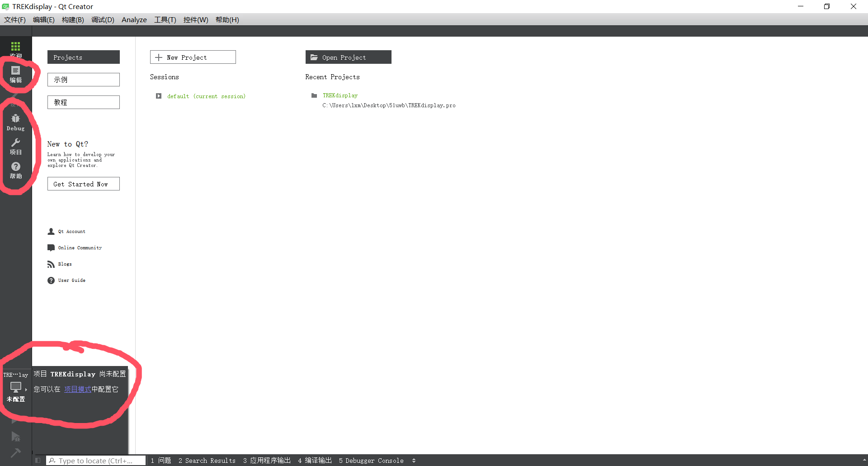Click the TRE···lay project label
868x466 pixels.
click(15, 375)
